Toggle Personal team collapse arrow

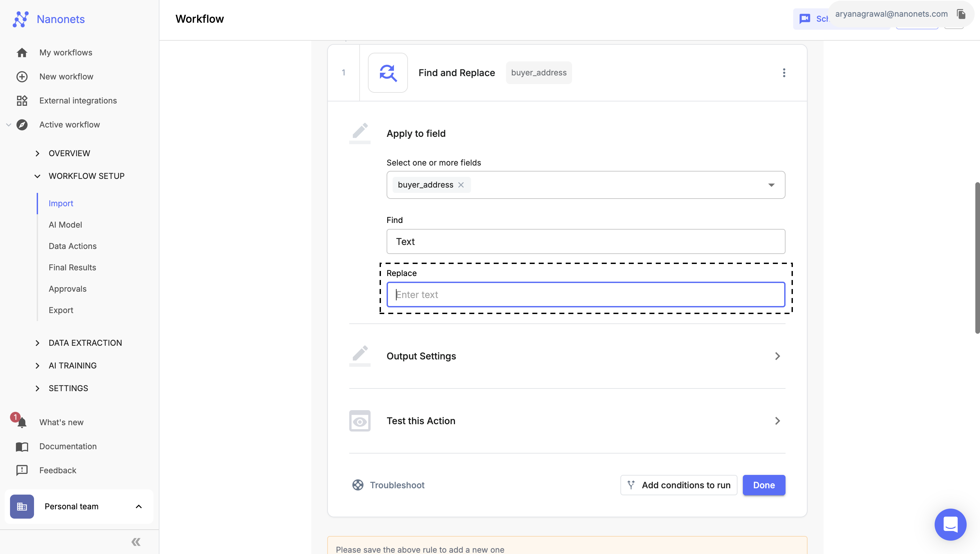[x=139, y=506]
